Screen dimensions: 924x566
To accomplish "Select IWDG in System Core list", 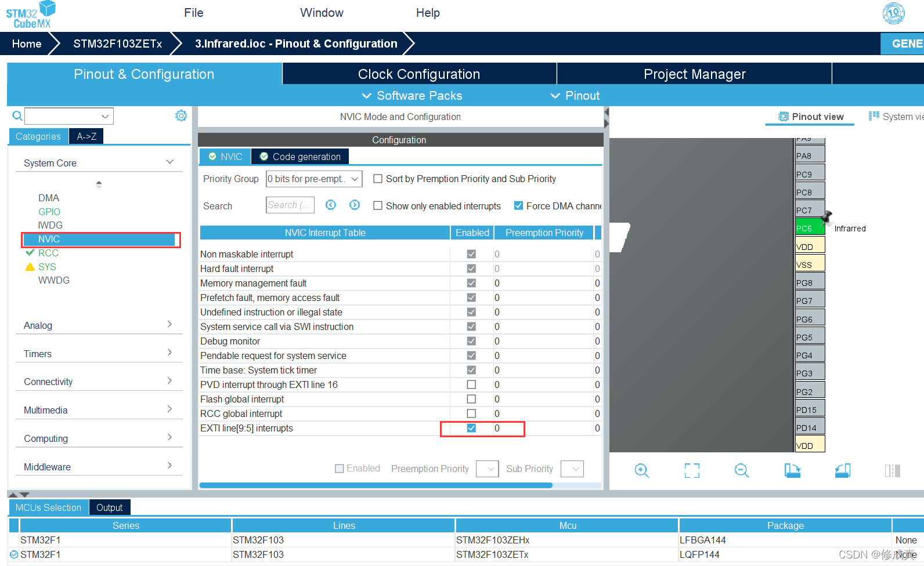I will pos(50,225).
